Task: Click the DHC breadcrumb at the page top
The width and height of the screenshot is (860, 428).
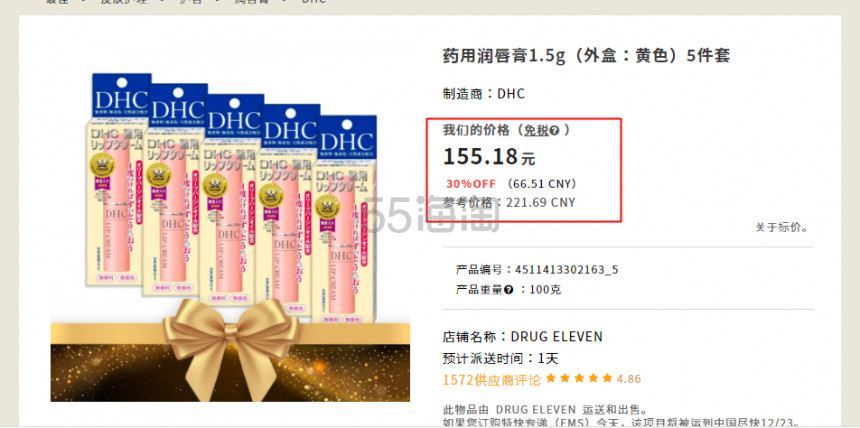Action: (314, 2)
